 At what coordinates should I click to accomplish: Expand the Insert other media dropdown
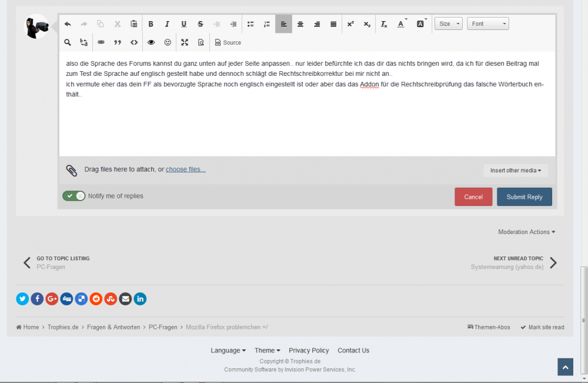coord(515,171)
